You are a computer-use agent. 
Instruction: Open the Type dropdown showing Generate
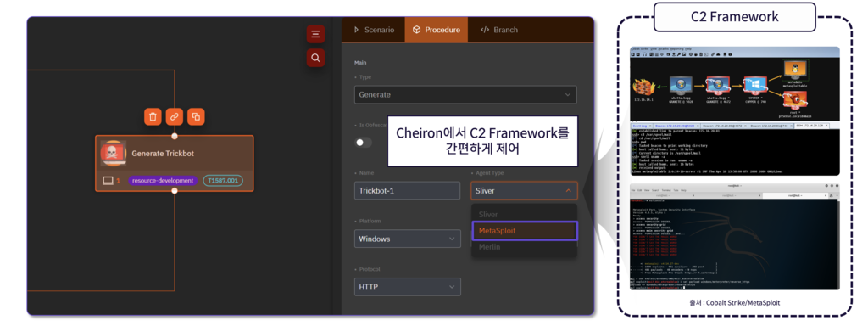tap(465, 95)
